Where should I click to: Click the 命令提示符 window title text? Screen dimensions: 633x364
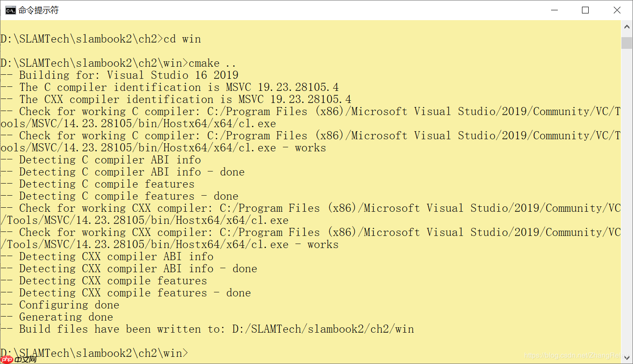click(x=38, y=10)
